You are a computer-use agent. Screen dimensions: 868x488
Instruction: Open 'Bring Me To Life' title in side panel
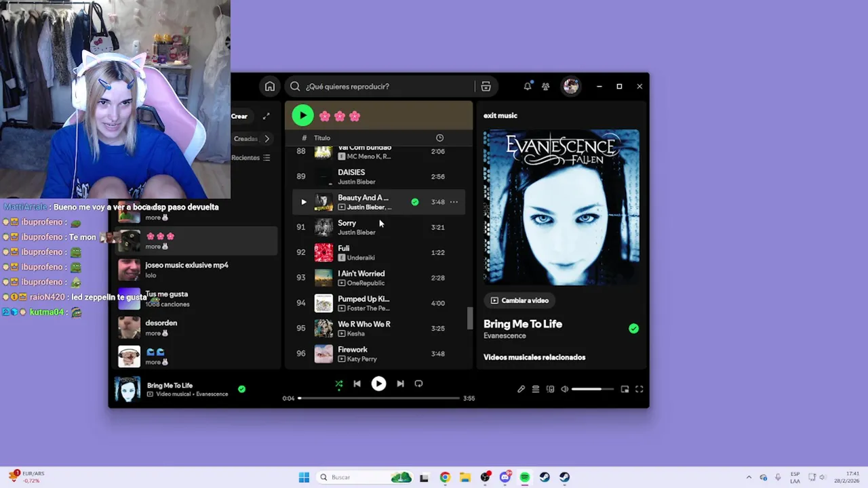pos(523,324)
